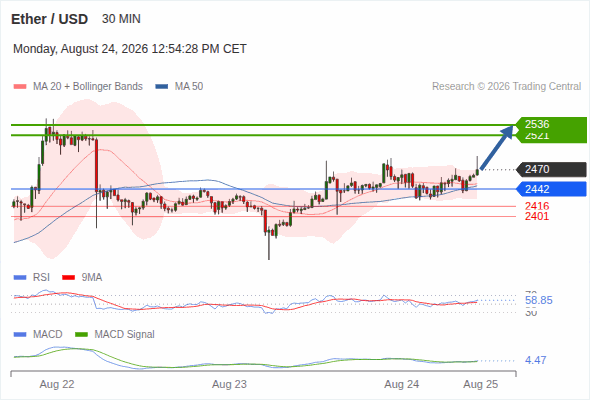Click the Aug 23 date axis label

(229, 384)
